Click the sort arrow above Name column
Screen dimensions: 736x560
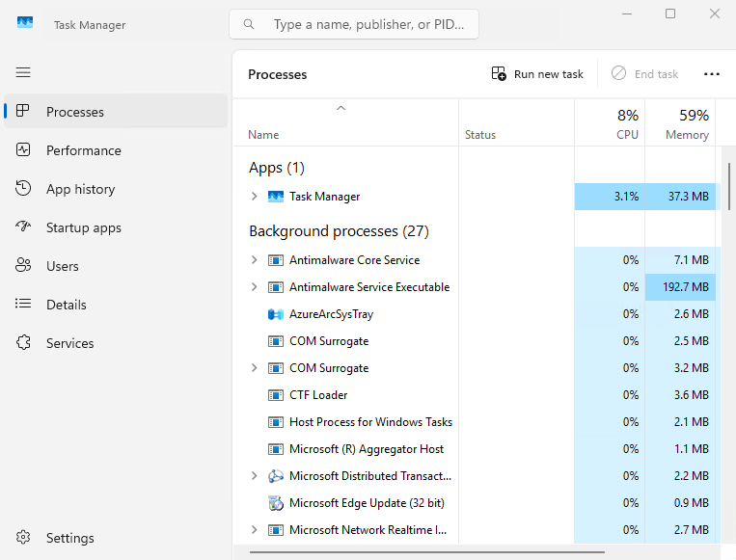coord(341,108)
